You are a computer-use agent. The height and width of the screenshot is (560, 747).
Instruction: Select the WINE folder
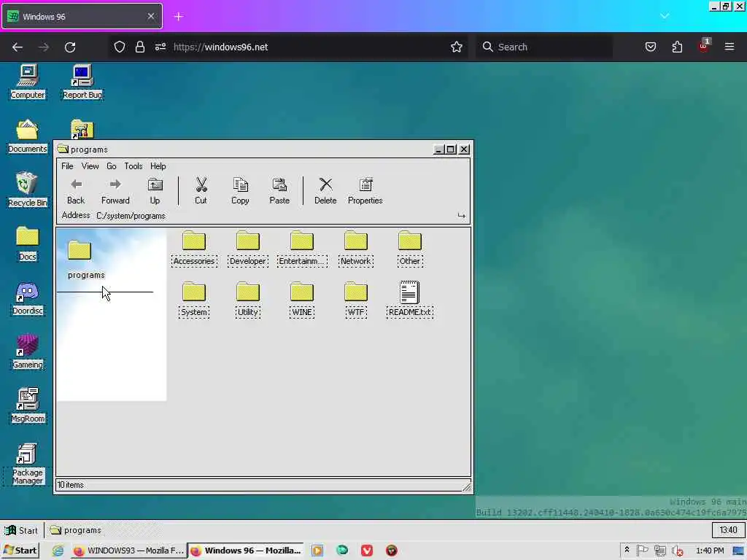302,300
